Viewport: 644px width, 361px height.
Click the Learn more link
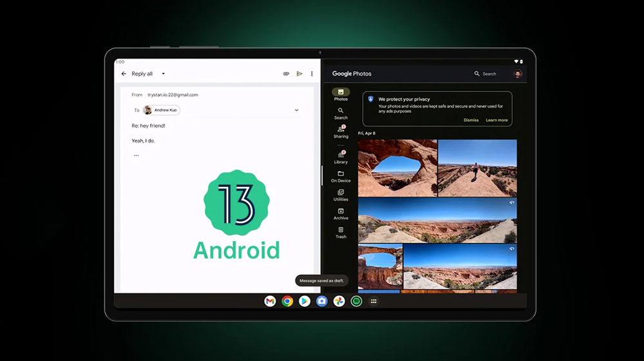pyautogui.click(x=497, y=120)
